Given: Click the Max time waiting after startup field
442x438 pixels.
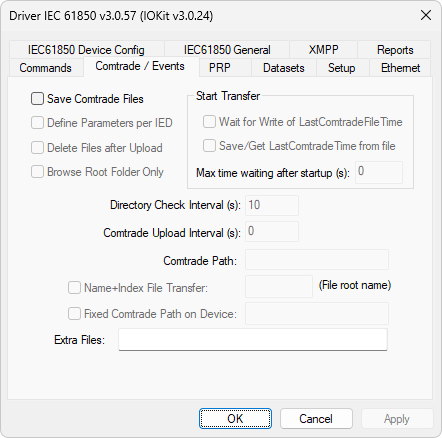Looking at the screenshot, I should [x=379, y=172].
